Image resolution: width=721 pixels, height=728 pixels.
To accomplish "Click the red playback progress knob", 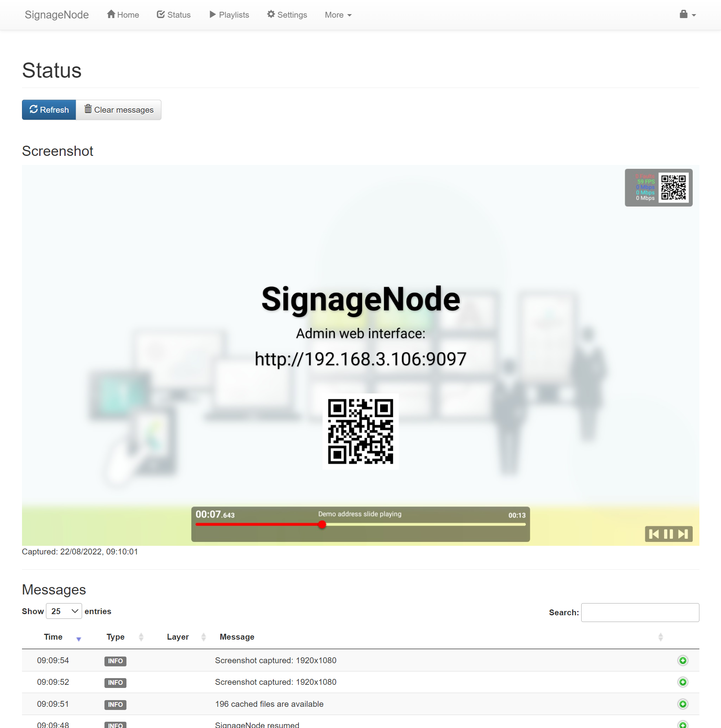I will (x=322, y=525).
